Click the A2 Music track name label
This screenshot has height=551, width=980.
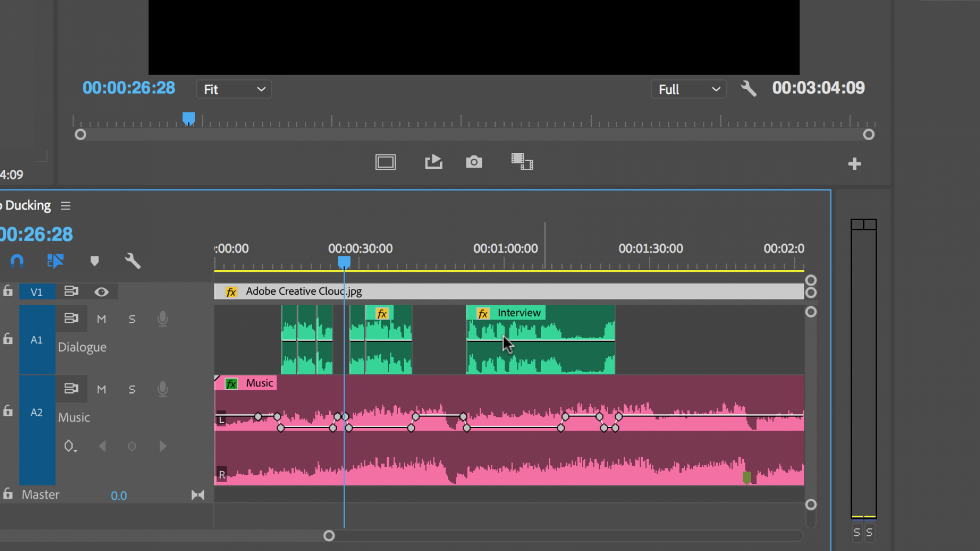74,417
